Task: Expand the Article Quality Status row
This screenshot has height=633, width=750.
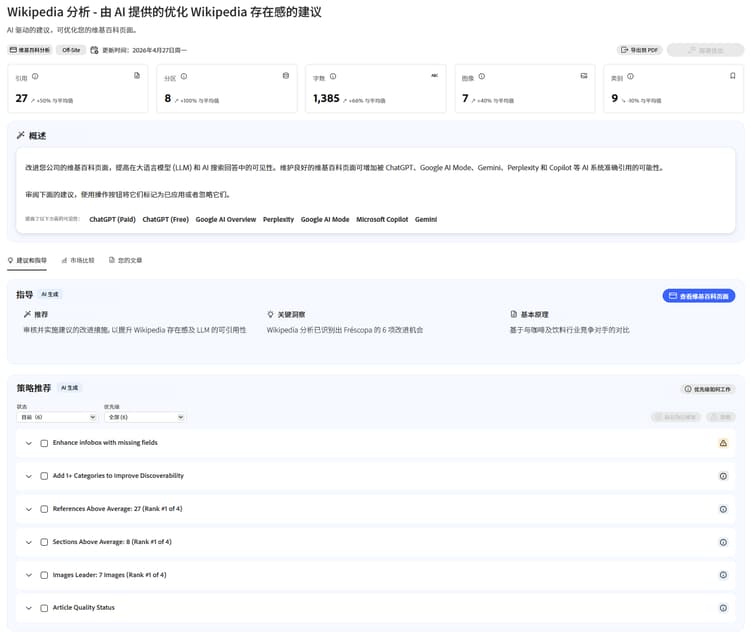Action: coord(29,608)
